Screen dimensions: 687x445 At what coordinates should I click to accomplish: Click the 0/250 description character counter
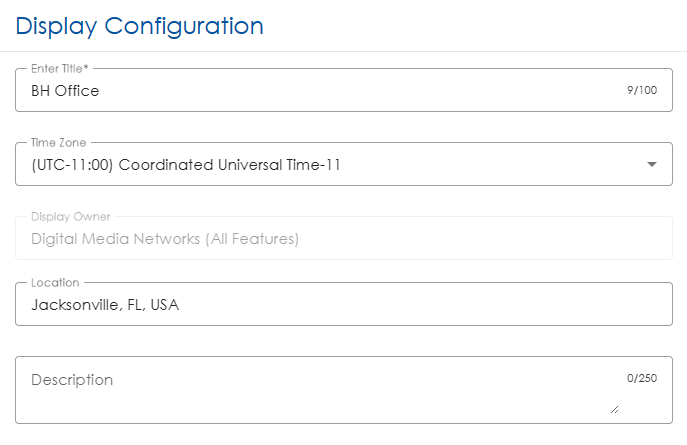(642, 379)
